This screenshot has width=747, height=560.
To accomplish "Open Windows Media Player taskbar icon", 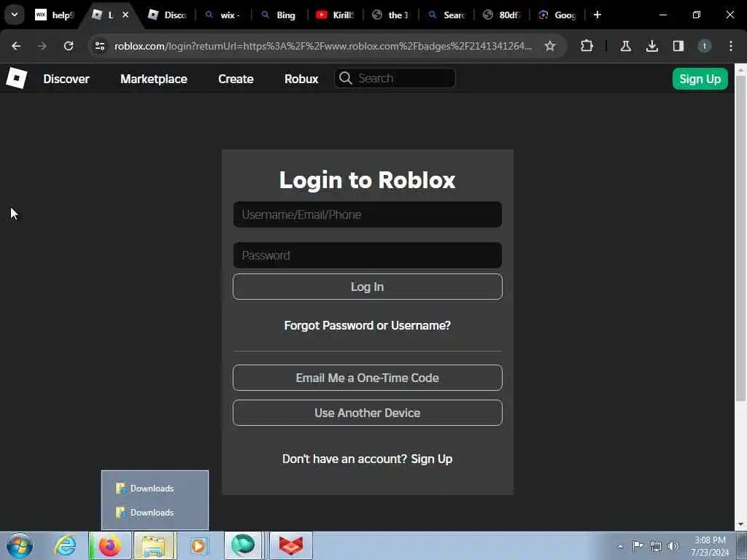I will (x=198, y=545).
